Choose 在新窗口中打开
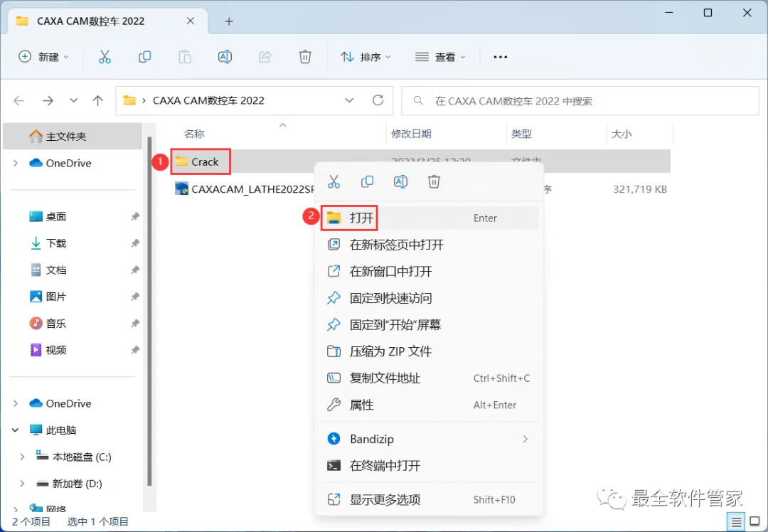Image resolution: width=768 pixels, height=532 pixels. pyautogui.click(x=429, y=272)
